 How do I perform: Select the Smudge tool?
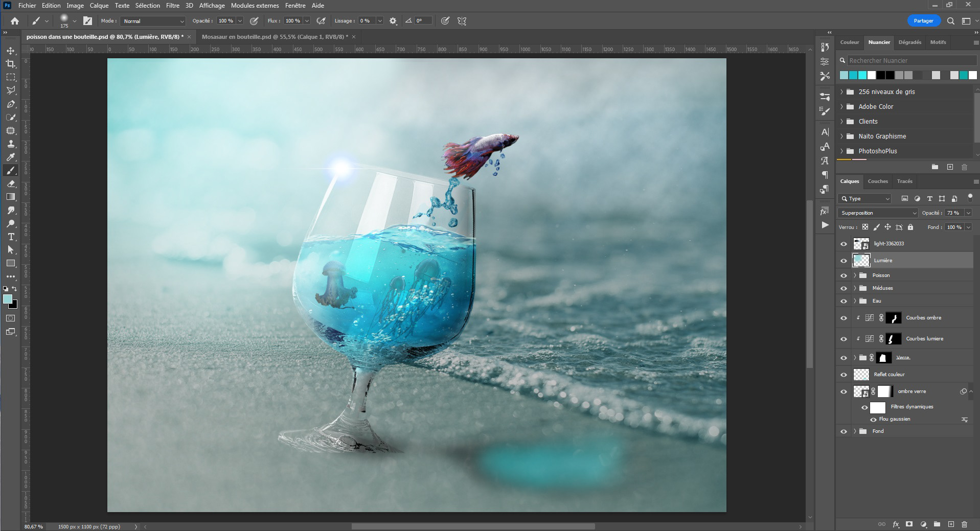(11, 210)
